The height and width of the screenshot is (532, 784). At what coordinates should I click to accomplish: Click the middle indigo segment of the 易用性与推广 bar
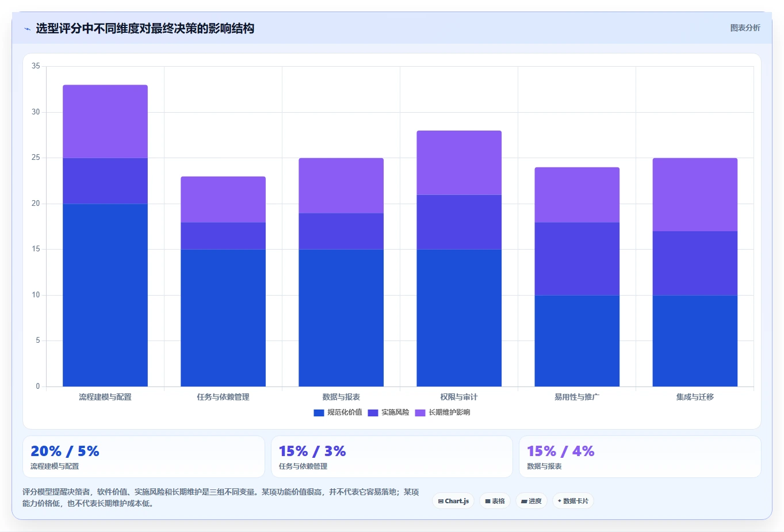tap(577, 259)
